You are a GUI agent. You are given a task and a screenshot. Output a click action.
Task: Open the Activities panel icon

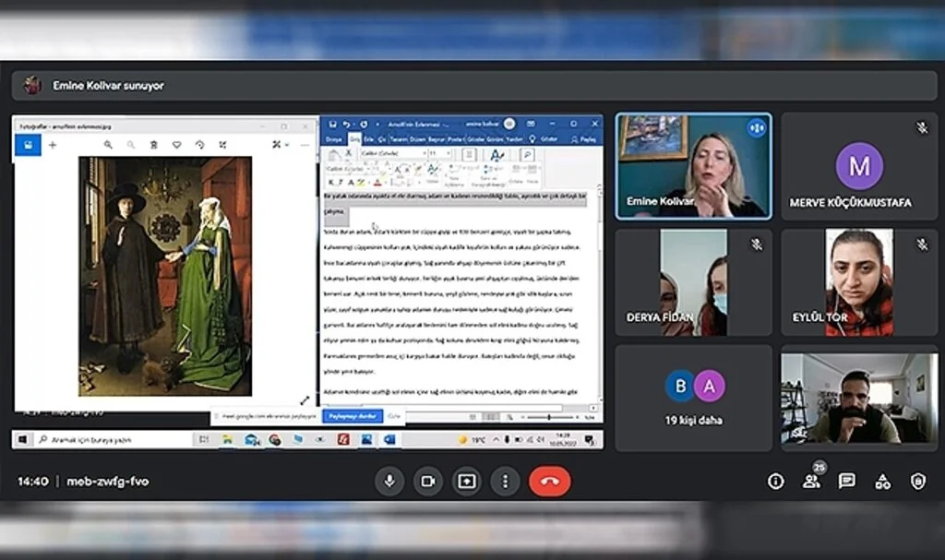click(x=882, y=481)
